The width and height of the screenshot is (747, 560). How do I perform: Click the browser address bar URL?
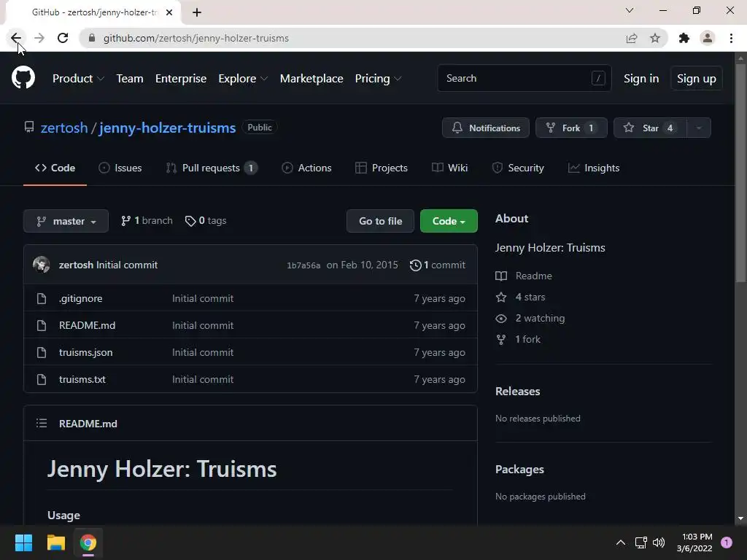(196, 38)
